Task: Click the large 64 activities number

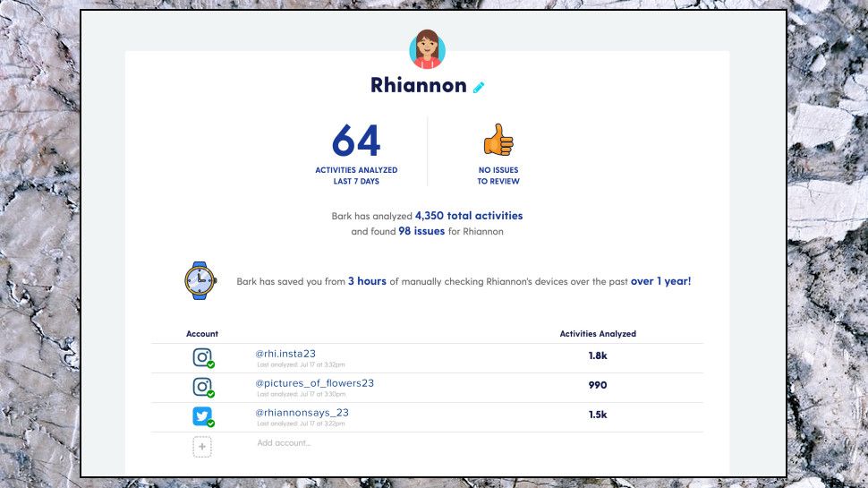Action: click(x=356, y=141)
